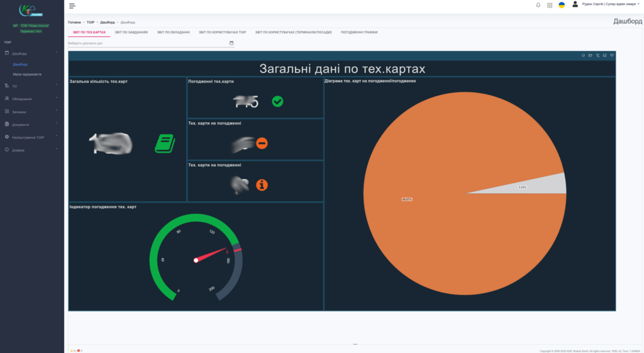Click the calendar icon in date field

(231, 43)
